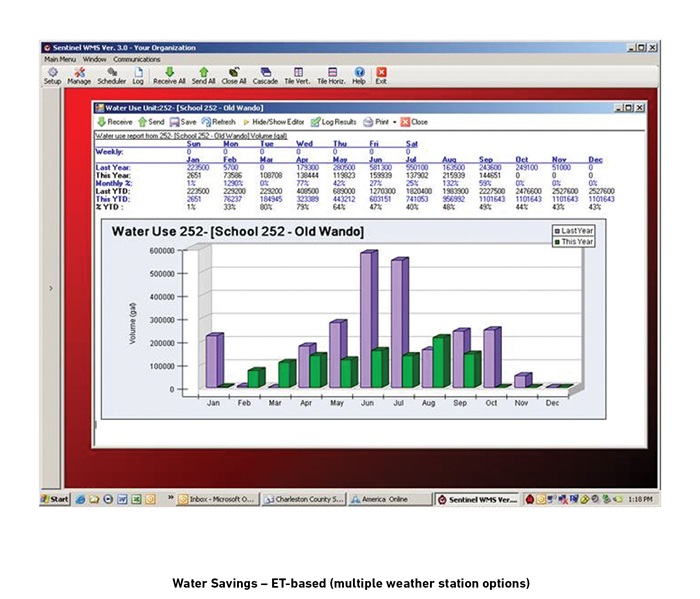Open the Windows Start button
This screenshot has width=700, height=599.
coord(54,498)
